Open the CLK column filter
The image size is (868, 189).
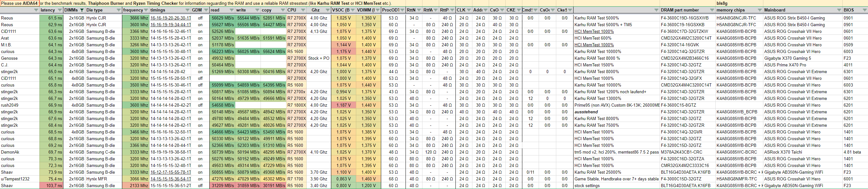(x=469, y=10)
